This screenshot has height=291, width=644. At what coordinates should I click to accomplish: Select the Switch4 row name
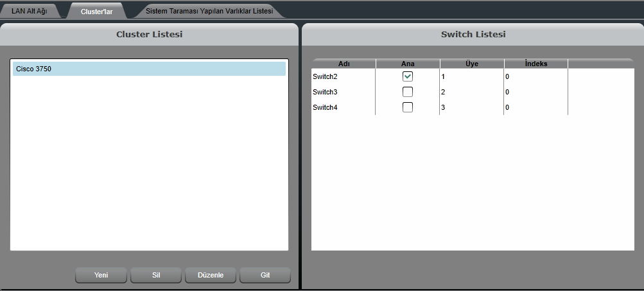325,107
